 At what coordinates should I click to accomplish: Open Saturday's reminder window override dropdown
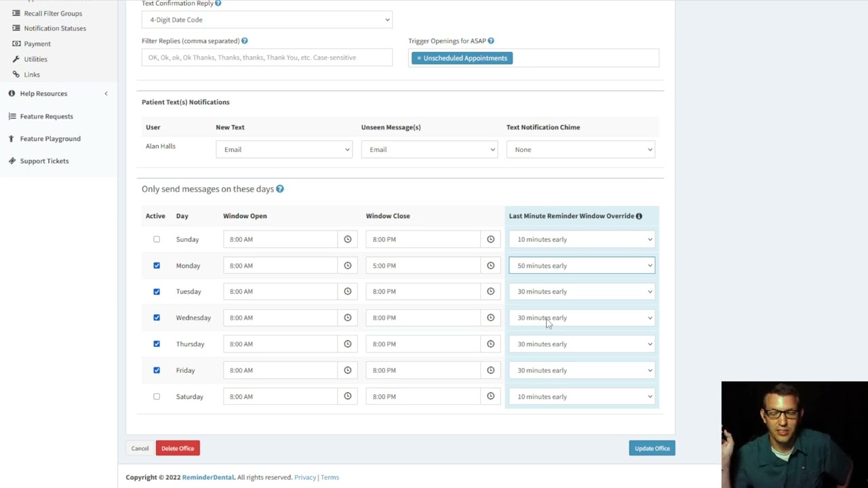[x=582, y=396]
